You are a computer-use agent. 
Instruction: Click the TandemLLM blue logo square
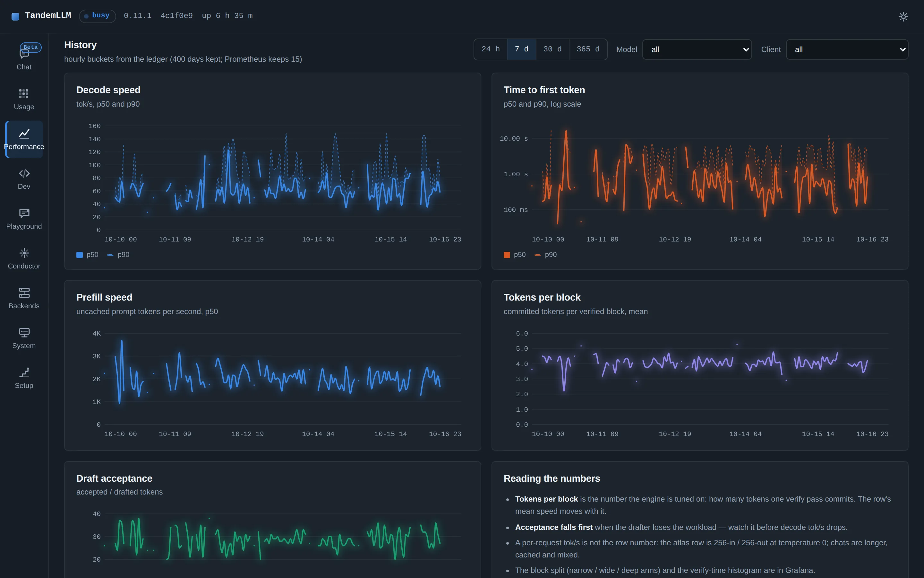tap(15, 16)
